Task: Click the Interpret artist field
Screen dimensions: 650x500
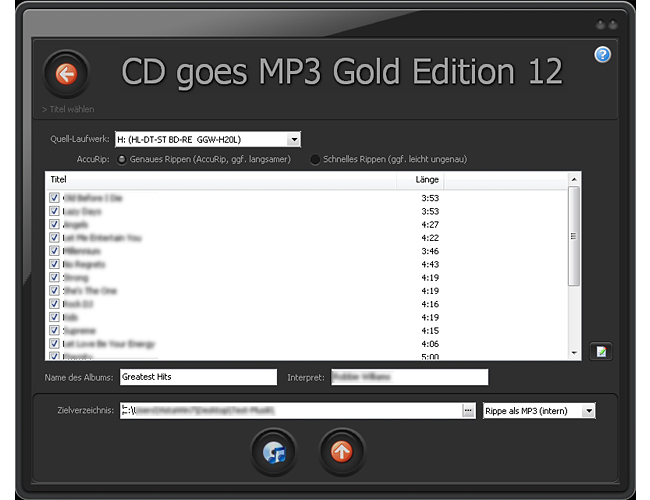Action: 410,377
